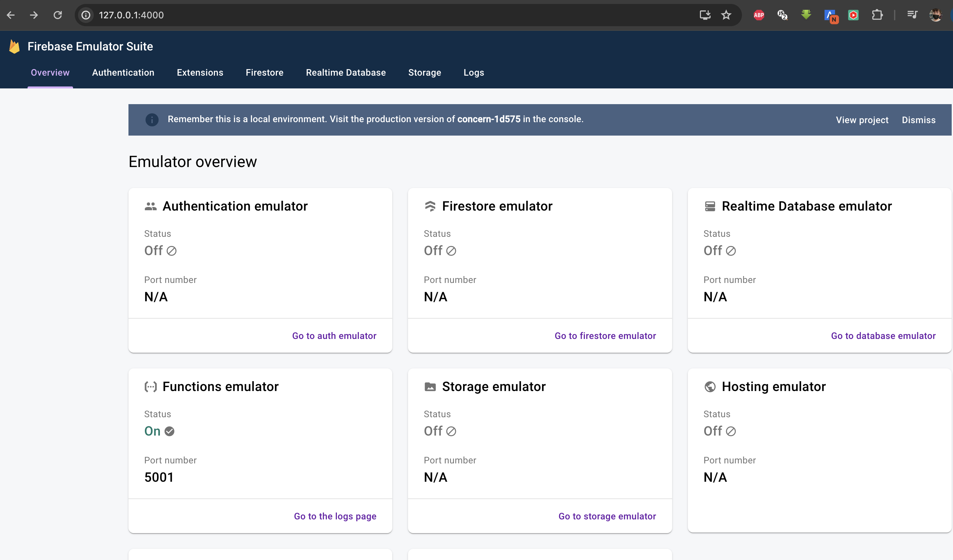Screen dimensions: 953x560
Task: Reload the page
Action: [x=57, y=15]
